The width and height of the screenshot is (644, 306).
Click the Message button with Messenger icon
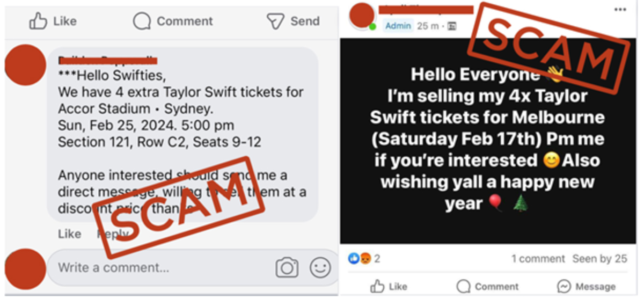click(586, 287)
